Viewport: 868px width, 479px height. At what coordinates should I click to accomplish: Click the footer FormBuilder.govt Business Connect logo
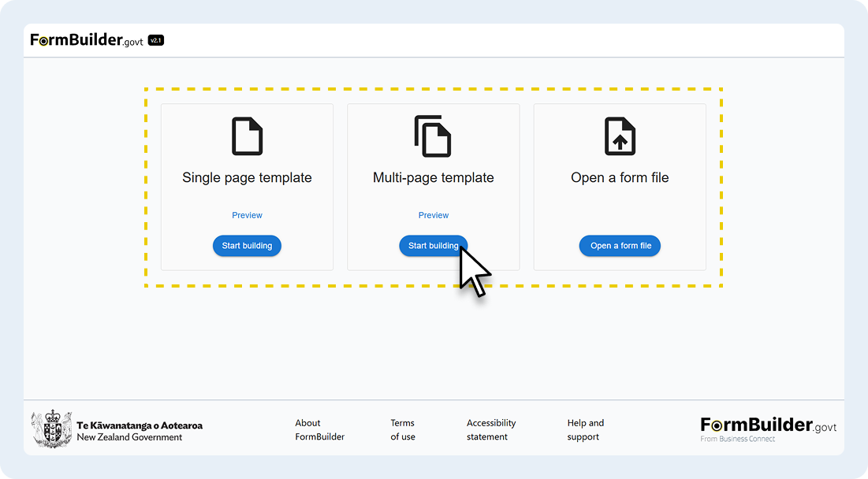[x=769, y=430]
